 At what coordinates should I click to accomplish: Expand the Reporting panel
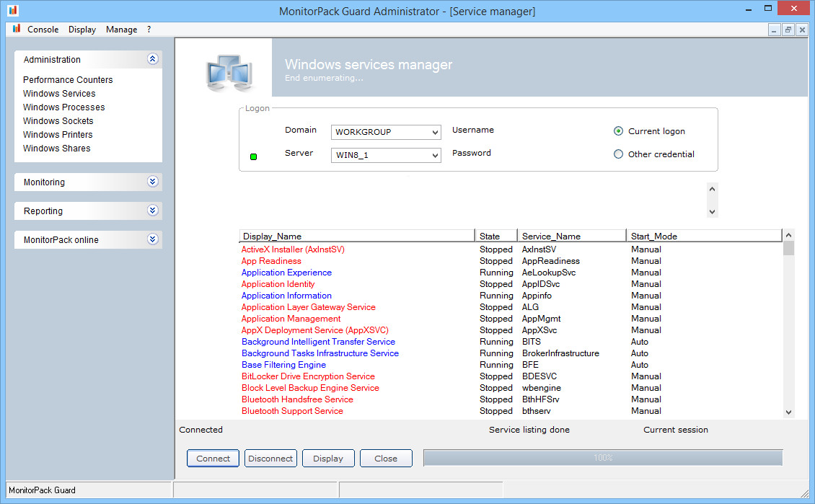[152, 211]
